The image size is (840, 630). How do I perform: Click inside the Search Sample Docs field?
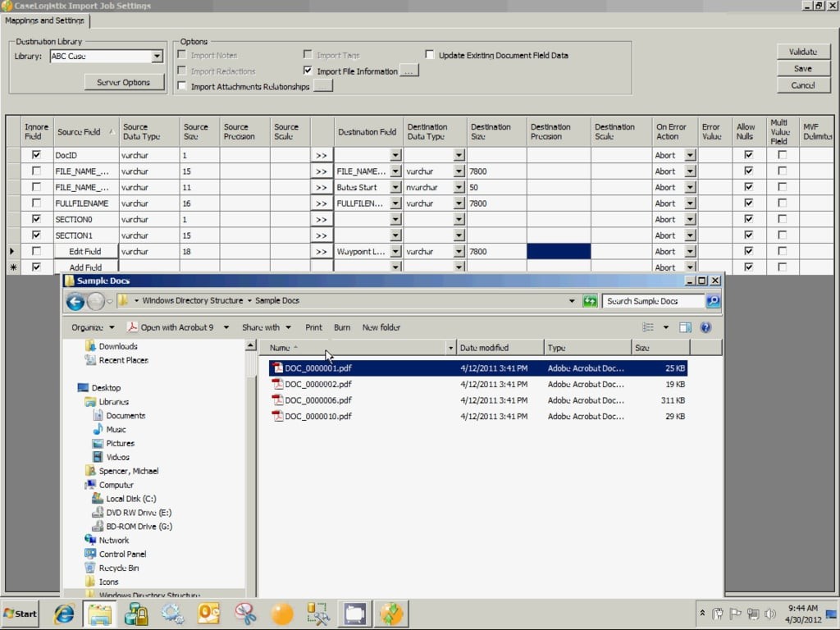point(652,301)
